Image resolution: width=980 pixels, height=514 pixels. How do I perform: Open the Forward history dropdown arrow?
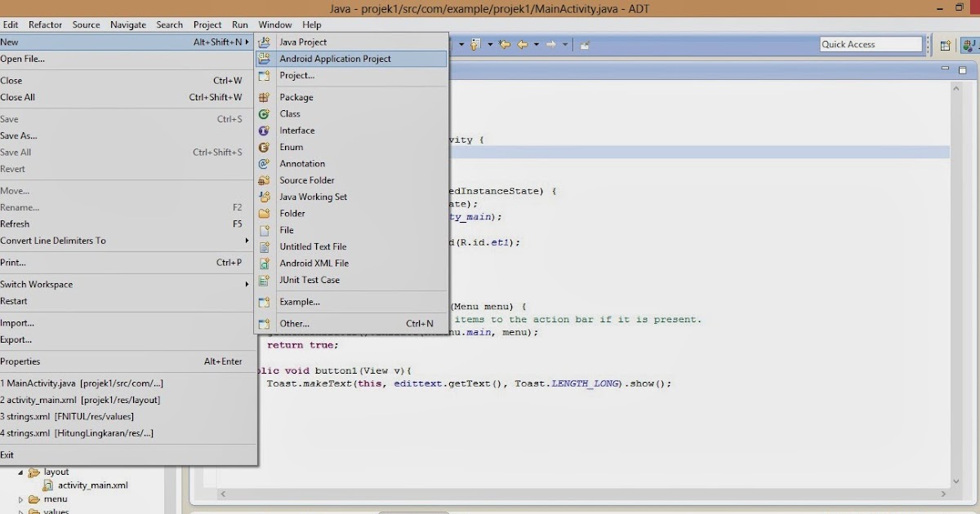(x=564, y=44)
